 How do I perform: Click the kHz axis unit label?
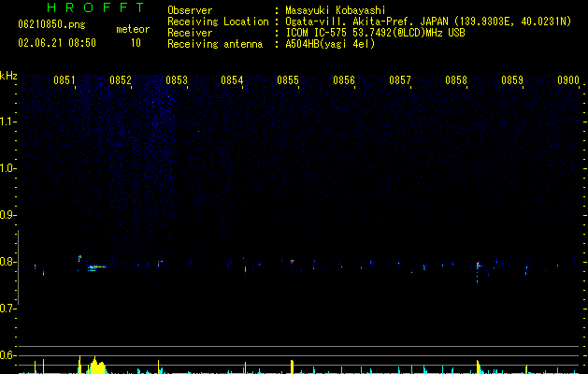click(x=8, y=76)
